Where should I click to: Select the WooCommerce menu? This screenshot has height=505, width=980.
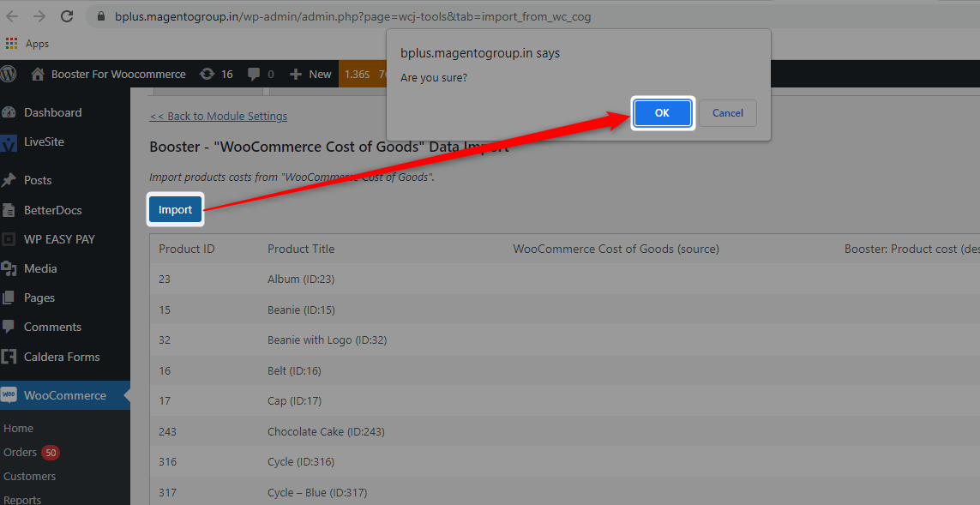tap(65, 395)
